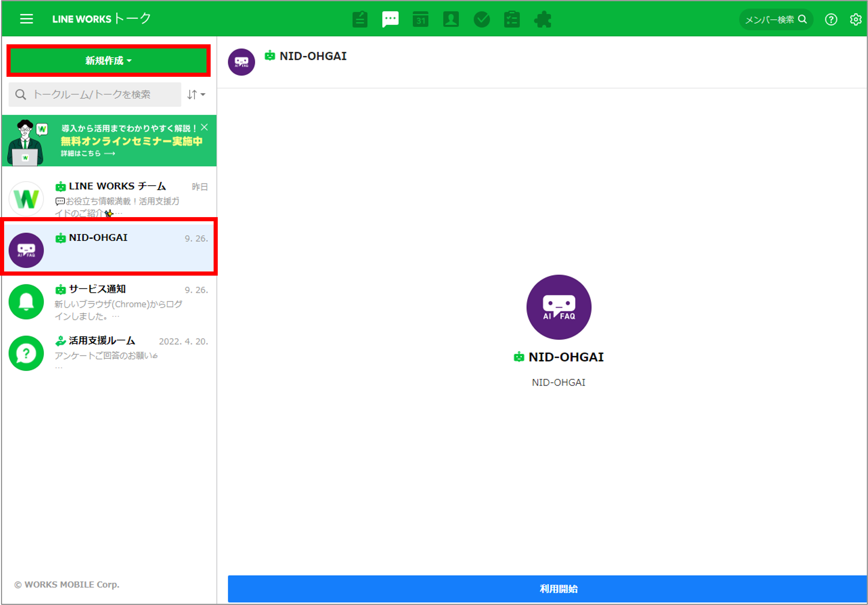Open the free online seminar banner

[x=109, y=141]
